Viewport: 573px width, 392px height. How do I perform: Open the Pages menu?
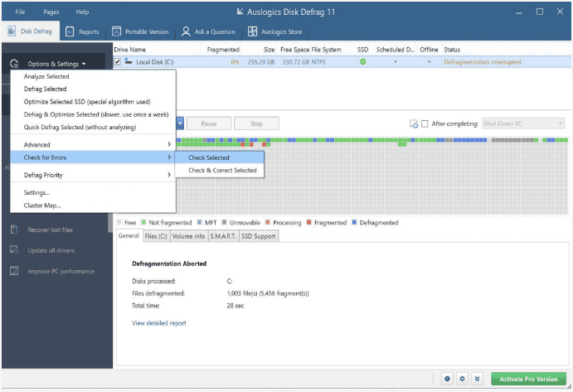pos(51,12)
